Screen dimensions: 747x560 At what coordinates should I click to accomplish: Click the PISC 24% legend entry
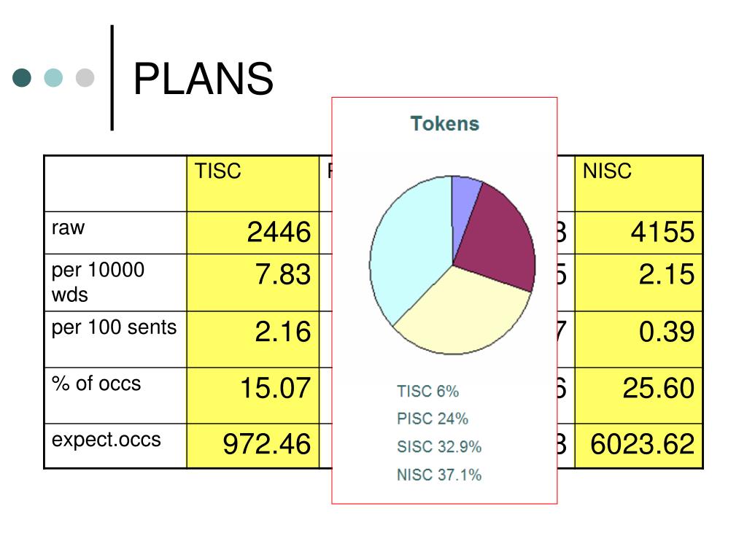433,419
